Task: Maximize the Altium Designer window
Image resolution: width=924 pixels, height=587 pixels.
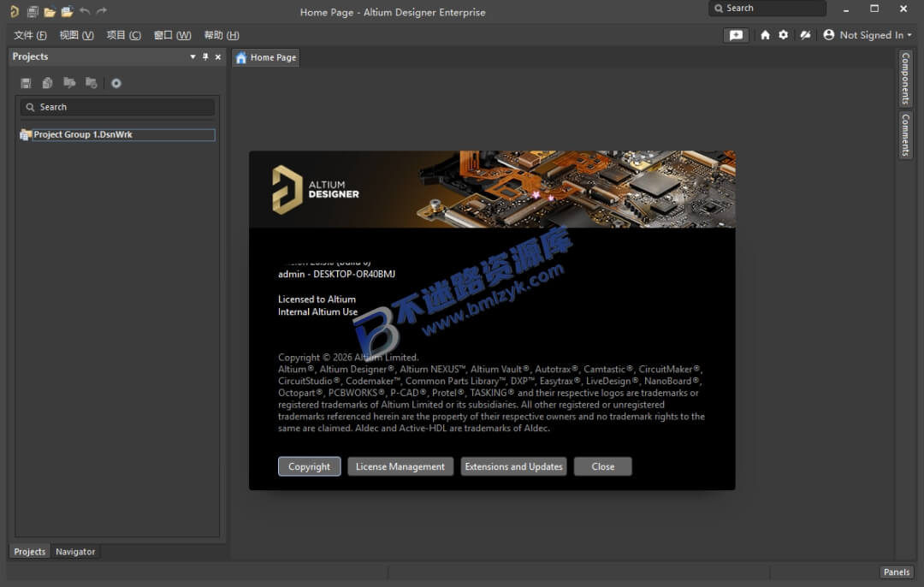Action: (874, 9)
